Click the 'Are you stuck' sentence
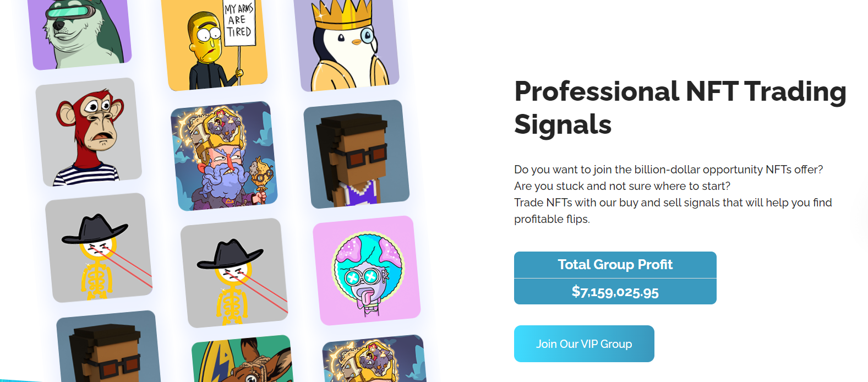Image resolution: width=868 pixels, height=382 pixels. [x=622, y=186]
